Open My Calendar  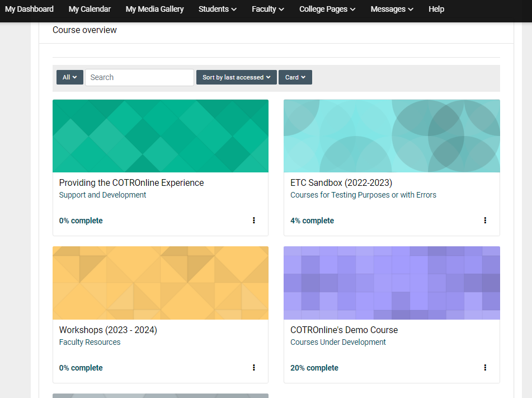(x=90, y=9)
